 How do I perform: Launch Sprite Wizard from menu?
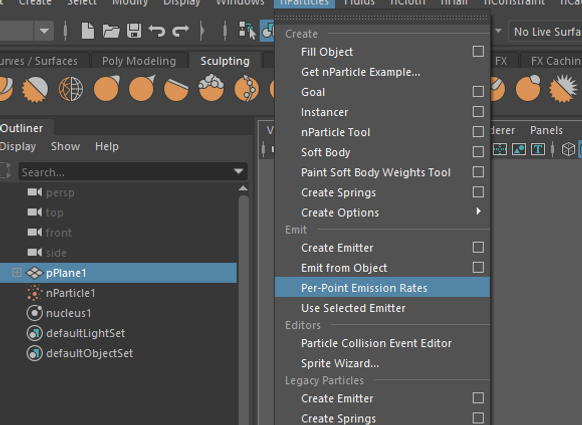(382, 363)
